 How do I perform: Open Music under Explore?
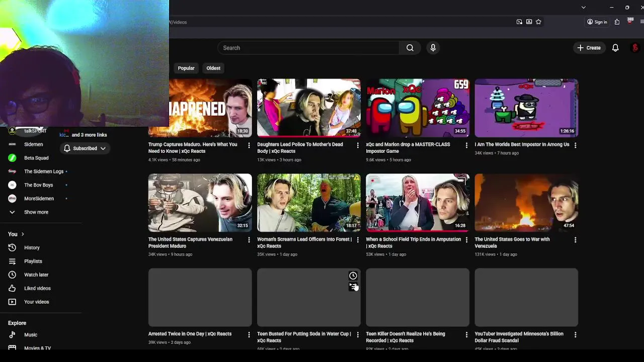coord(31,335)
